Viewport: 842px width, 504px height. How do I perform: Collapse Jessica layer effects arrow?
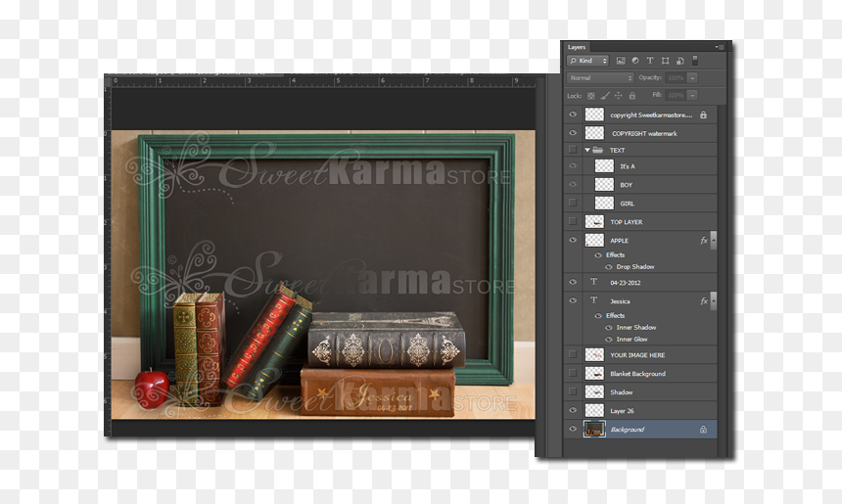coord(713,301)
